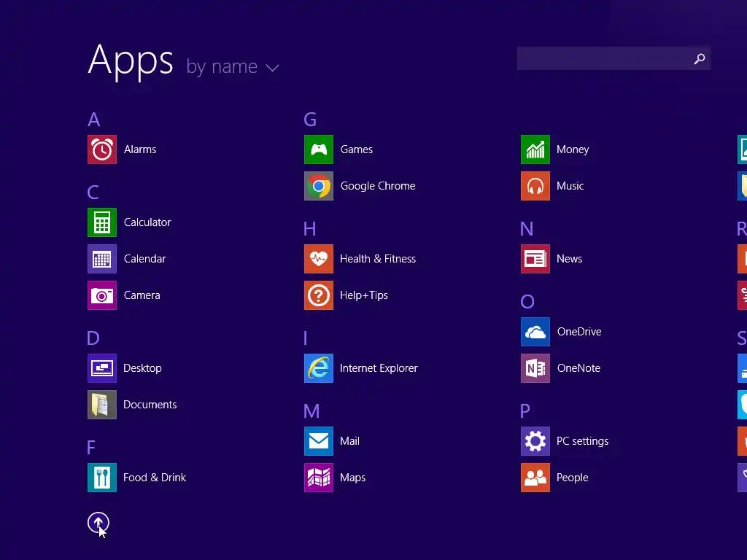Viewport: 747px width, 560px height.
Task: Click the 'Health & Fitness' label
Action: click(x=378, y=259)
